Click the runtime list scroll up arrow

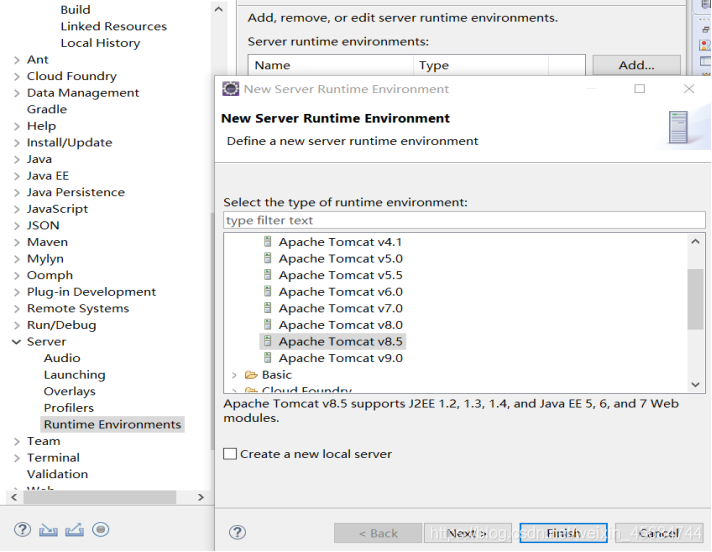pyautogui.click(x=695, y=242)
